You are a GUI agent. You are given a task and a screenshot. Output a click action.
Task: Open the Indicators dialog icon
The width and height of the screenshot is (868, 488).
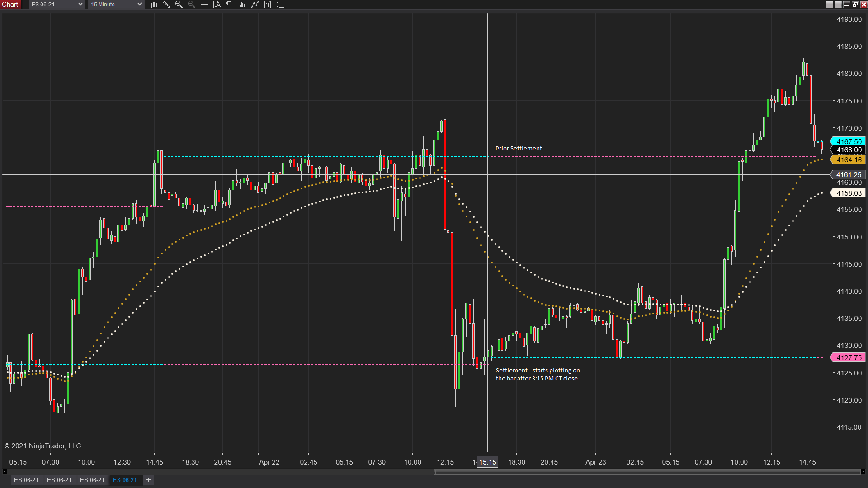tap(255, 5)
